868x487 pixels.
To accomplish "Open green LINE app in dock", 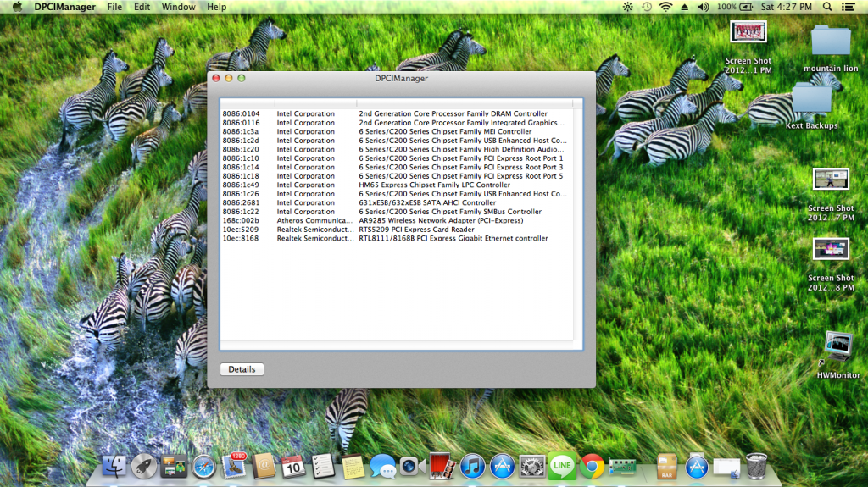I will 562,466.
